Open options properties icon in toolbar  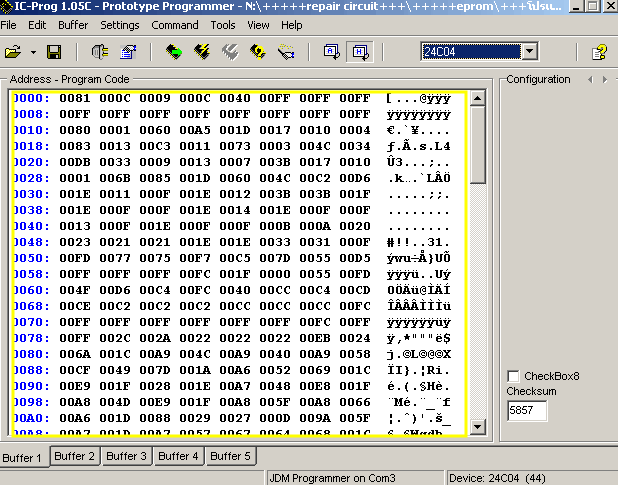tap(128, 52)
